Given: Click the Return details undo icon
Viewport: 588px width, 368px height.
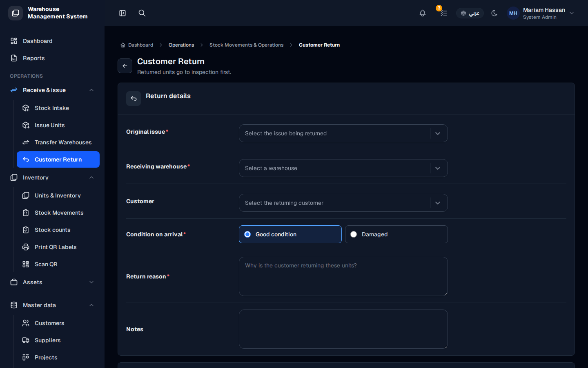Looking at the screenshot, I should click(x=134, y=99).
